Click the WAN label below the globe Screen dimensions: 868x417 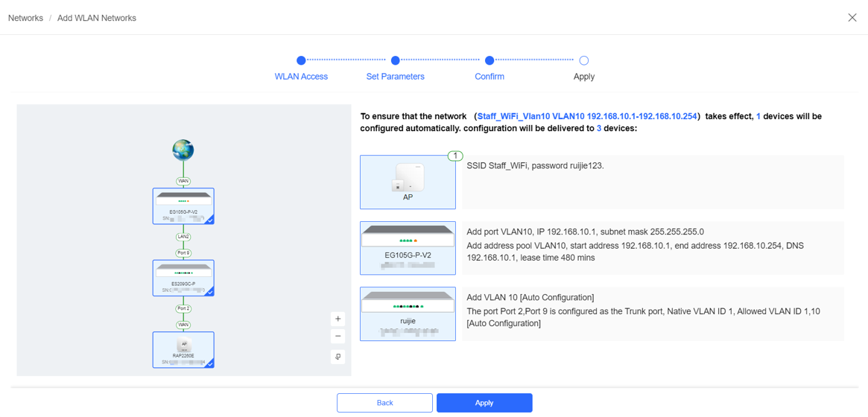183,181
